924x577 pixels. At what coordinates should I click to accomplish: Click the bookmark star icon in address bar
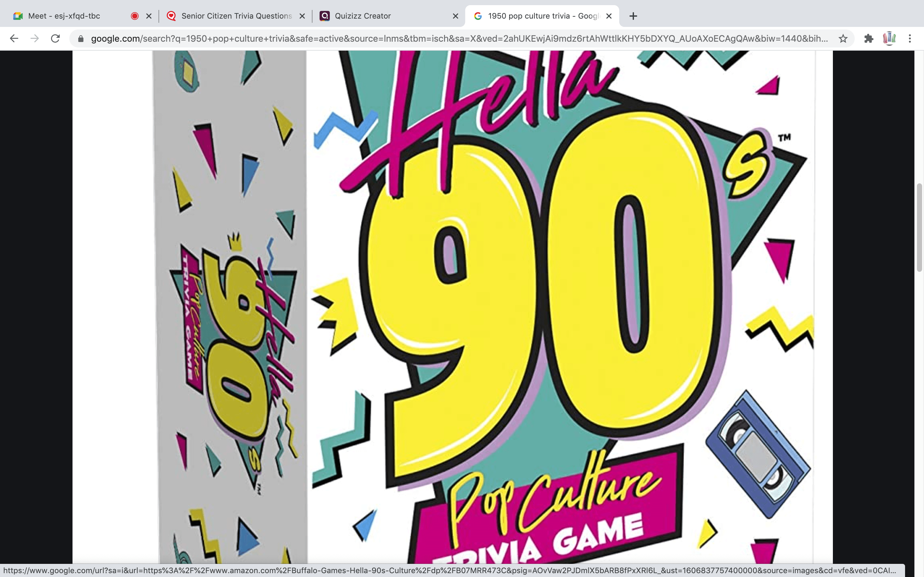point(843,38)
